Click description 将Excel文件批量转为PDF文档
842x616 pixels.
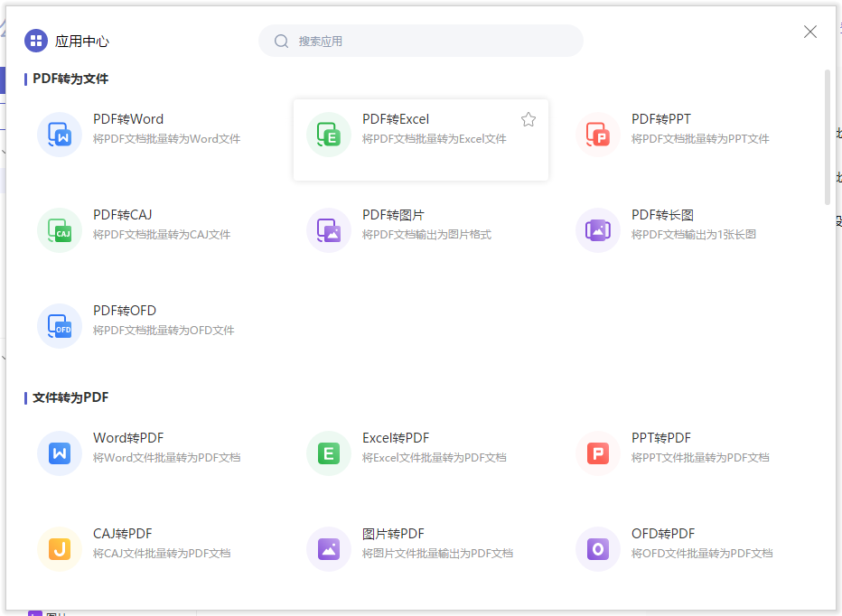coord(435,458)
